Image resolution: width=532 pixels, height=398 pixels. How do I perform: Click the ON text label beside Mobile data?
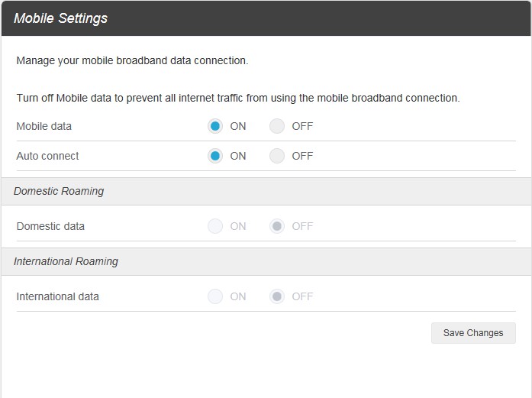click(x=238, y=126)
